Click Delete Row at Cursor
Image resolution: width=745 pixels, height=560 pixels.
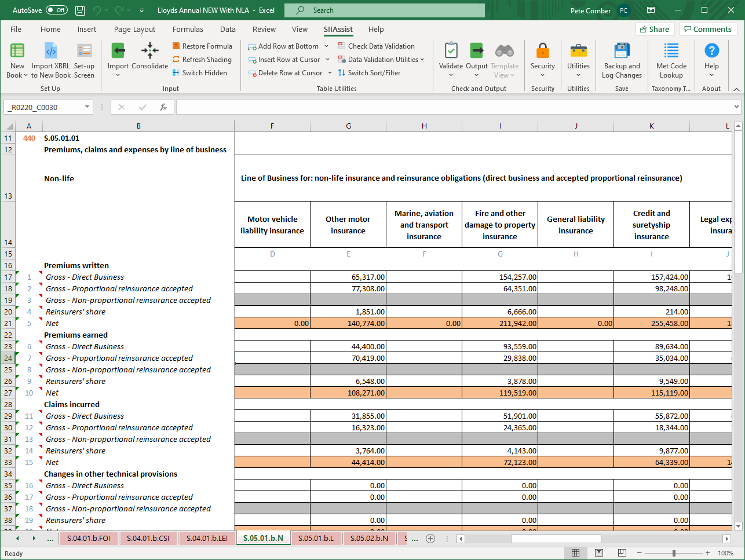[286, 73]
